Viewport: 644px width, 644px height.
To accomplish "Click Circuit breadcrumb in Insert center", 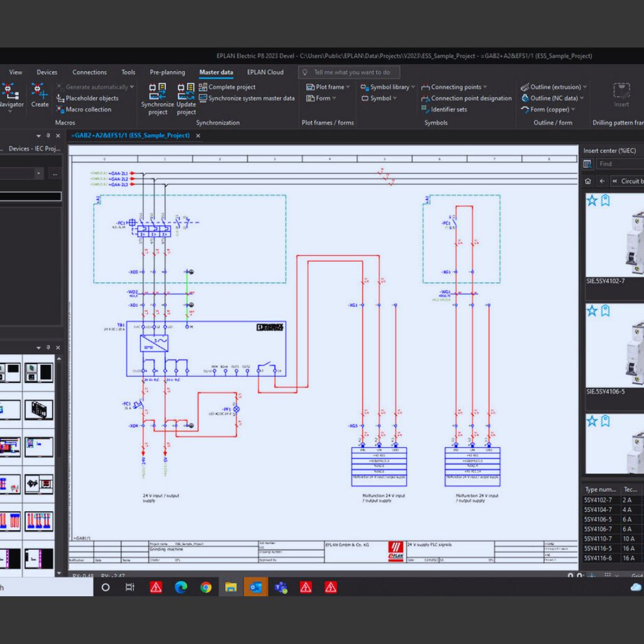I will click(632, 181).
